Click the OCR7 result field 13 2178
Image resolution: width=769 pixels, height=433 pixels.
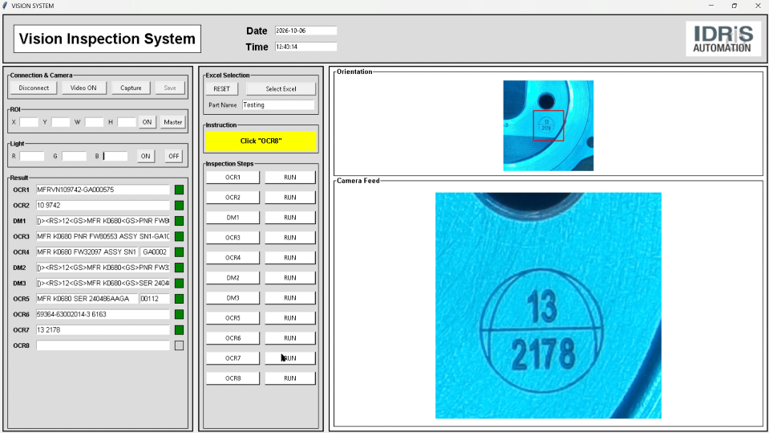tap(103, 330)
